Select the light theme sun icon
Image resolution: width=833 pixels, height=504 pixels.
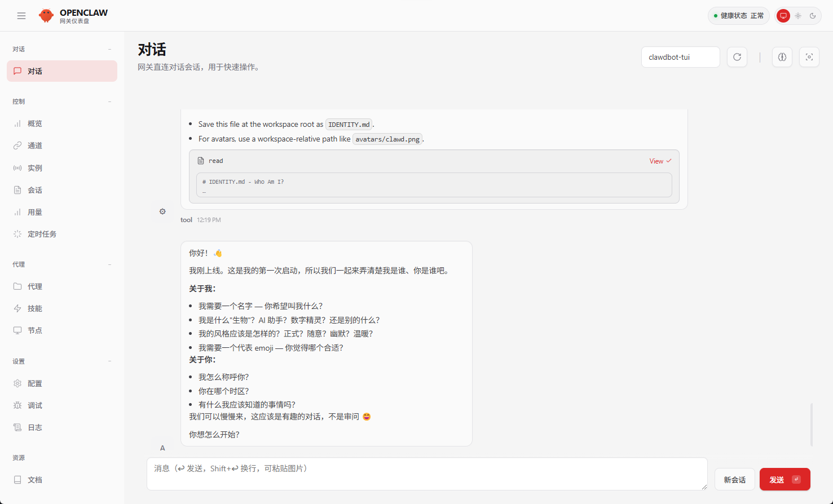798,16
